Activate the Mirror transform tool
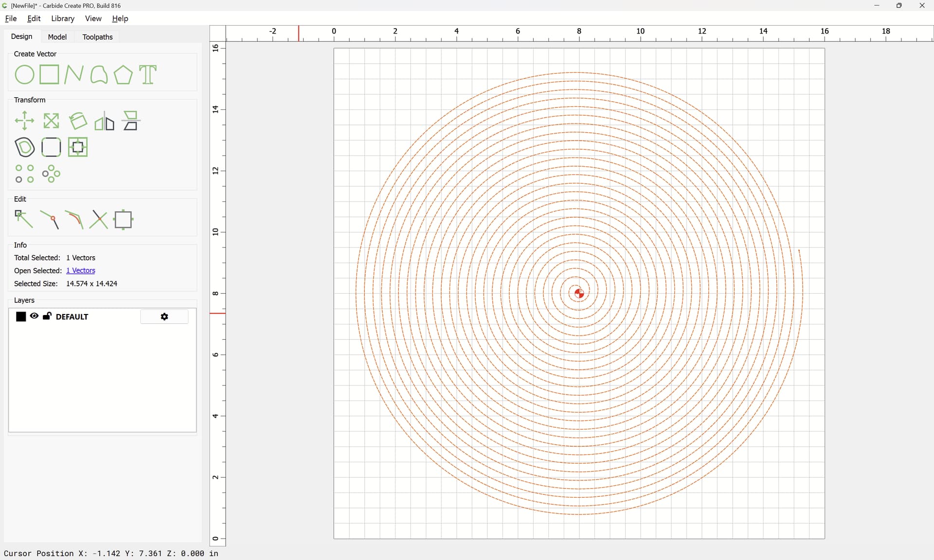This screenshot has height=560, width=934. (x=104, y=121)
